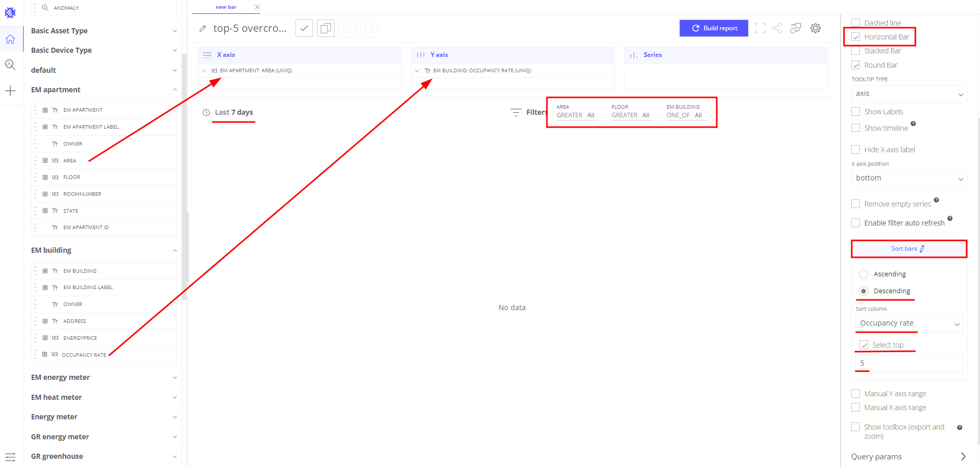980x467 pixels.
Task: Enable the Stacked Bar checkbox
Action: [855, 50]
